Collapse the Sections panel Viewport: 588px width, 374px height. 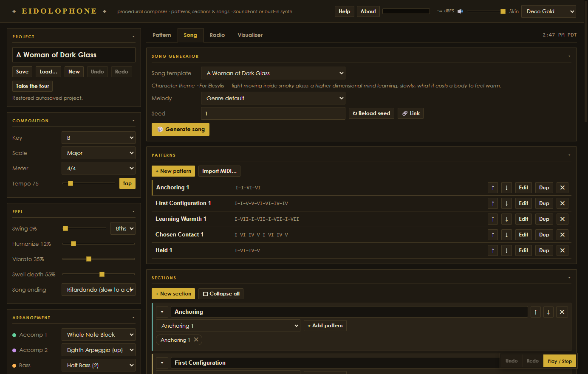[x=569, y=278]
